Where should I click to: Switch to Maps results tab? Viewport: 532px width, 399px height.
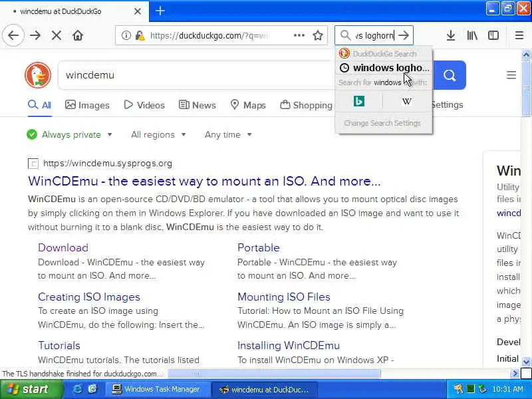coord(248,105)
